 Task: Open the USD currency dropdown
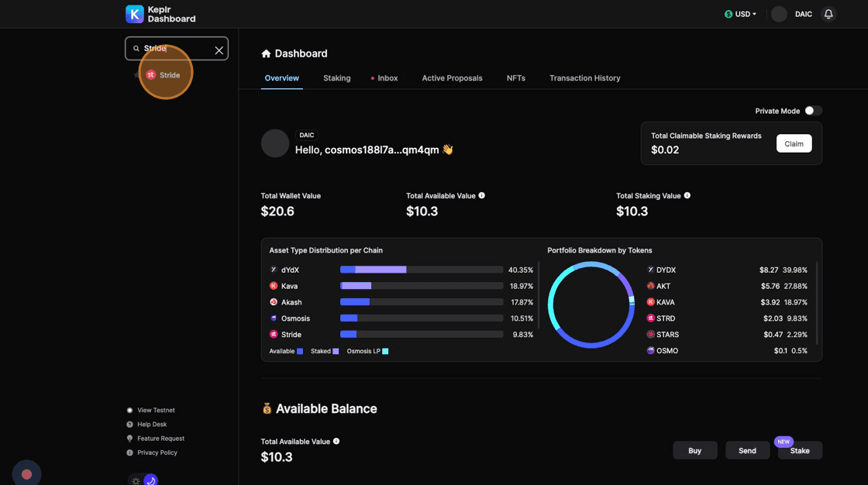coord(740,14)
